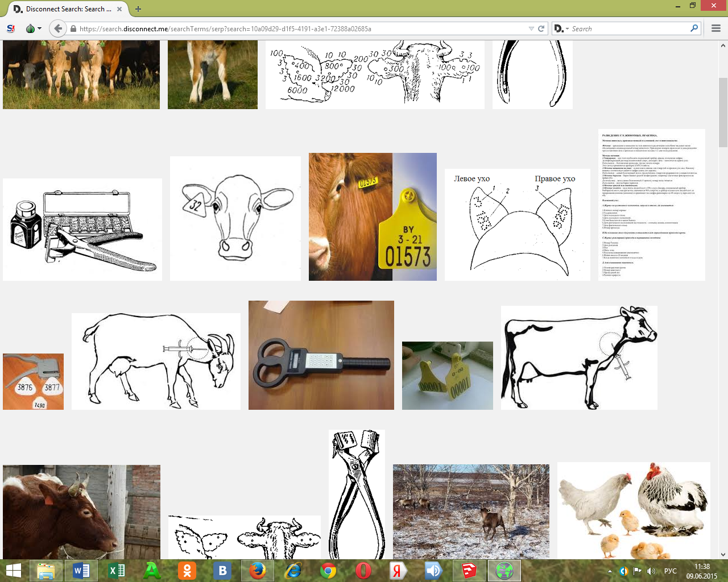Screen dimensions: 728x582
Task: Switch the РУС input language indicator
Action: coord(671,571)
